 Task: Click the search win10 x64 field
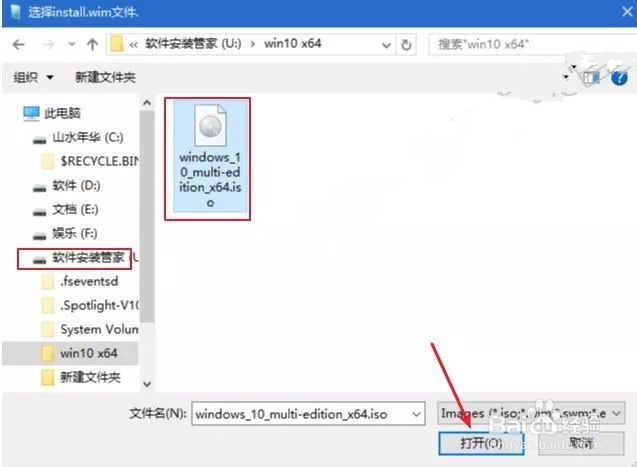click(x=532, y=44)
